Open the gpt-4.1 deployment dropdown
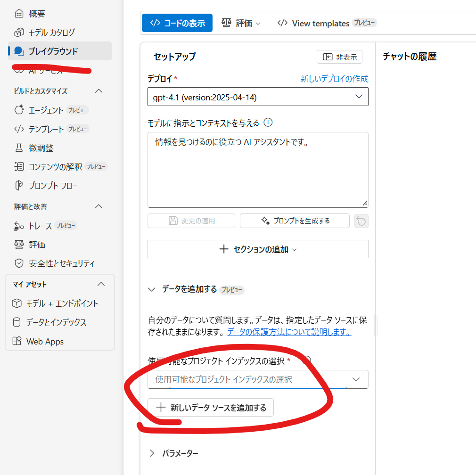476x475 pixels. click(258, 97)
